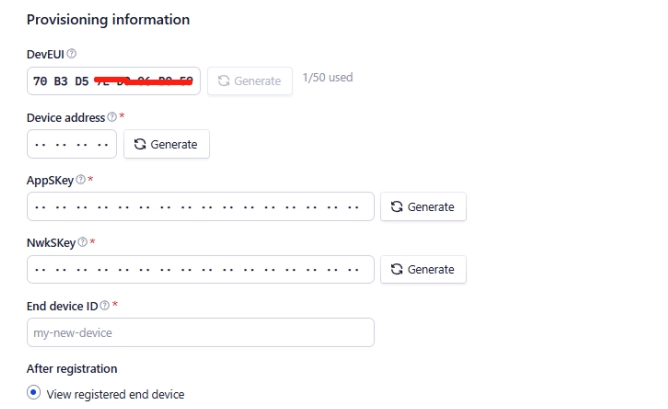
Task: Click the End device ID input field
Action: coord(201,332)
